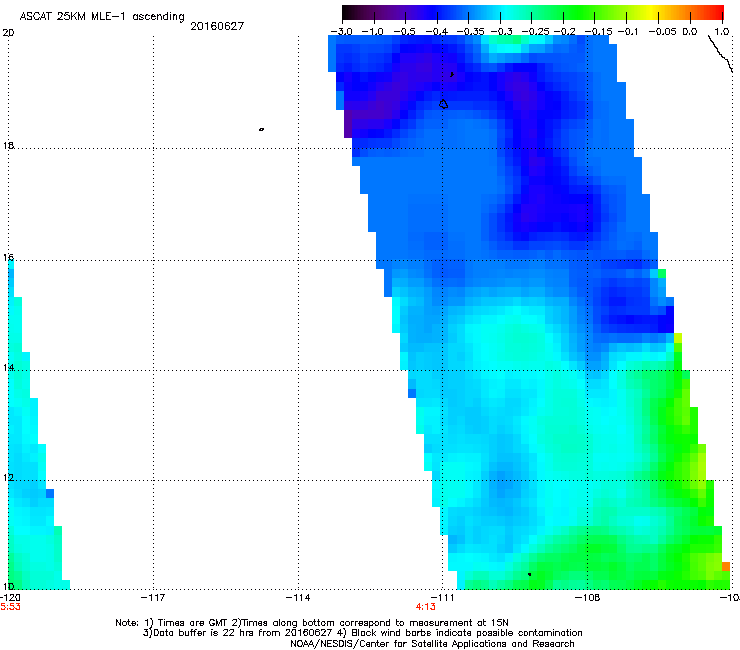Click the colorbar label 1.0
The height and width of the screenshot is (650, 740).
pyautogui.click(x=722, y=32)
